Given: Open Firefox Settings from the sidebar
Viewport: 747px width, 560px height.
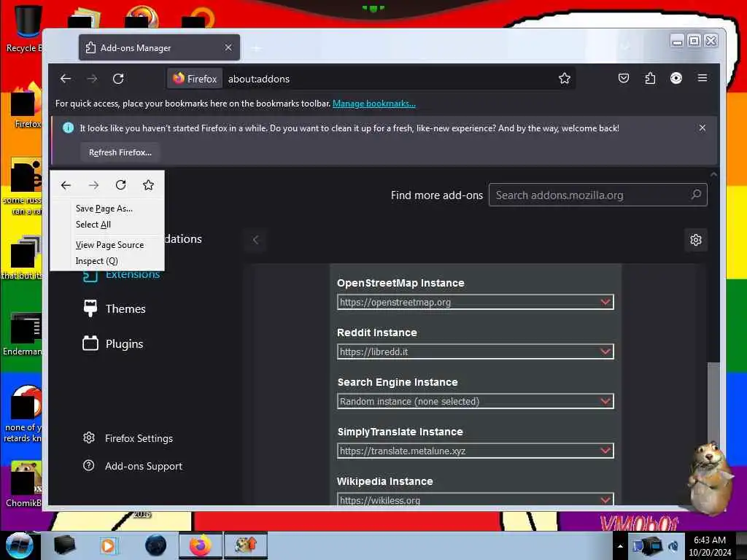Looking at the screenshot, I should click(128, 438).
